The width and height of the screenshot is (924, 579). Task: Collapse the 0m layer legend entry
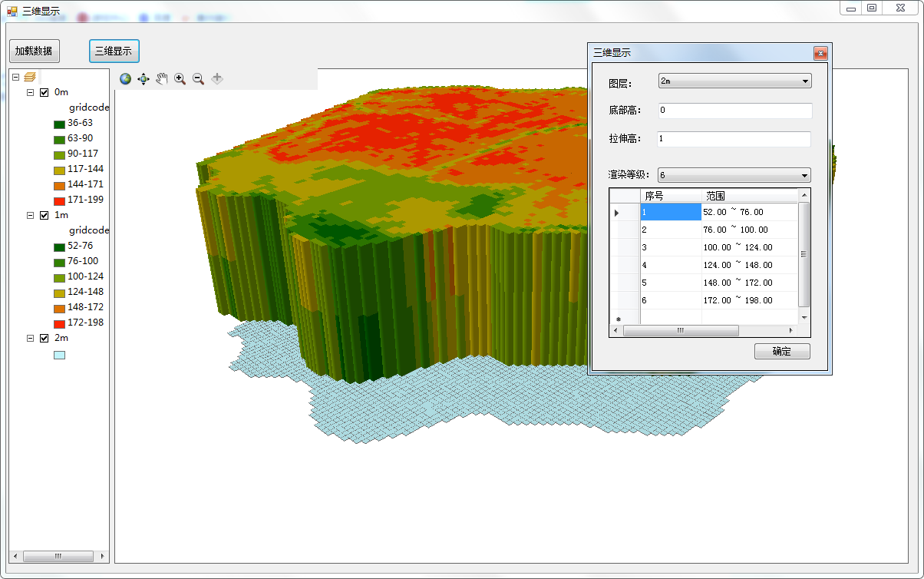pos(31,91)
